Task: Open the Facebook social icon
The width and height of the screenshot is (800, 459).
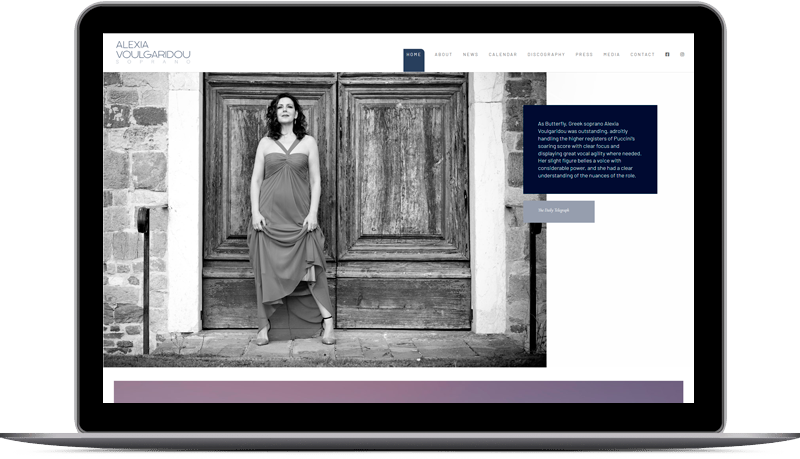Action: (x=667, y=54)
